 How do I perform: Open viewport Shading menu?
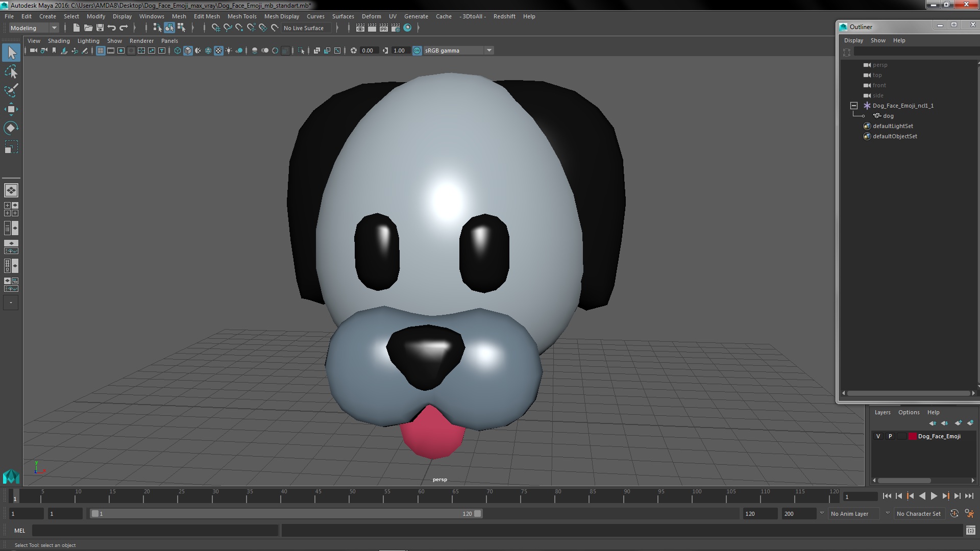[x=59, y=41]
